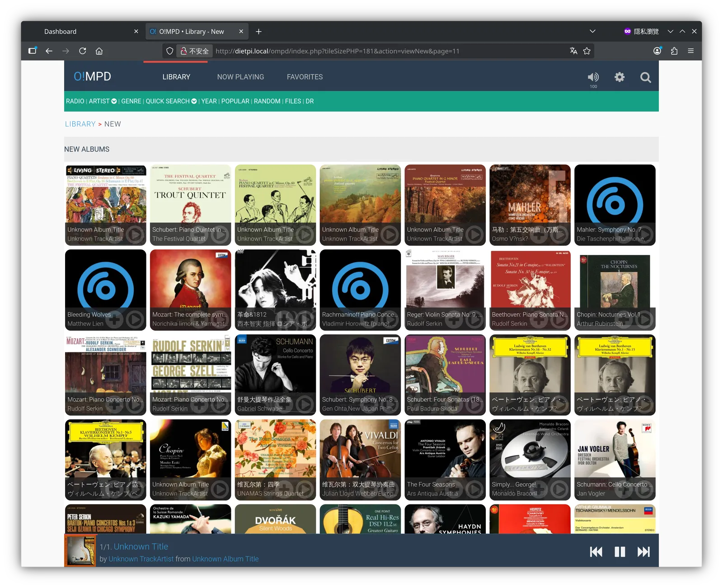Add Bleeding Wolves album to playlist
The height and width of the screenshot is (588, 723).
[x=115, y=320]
